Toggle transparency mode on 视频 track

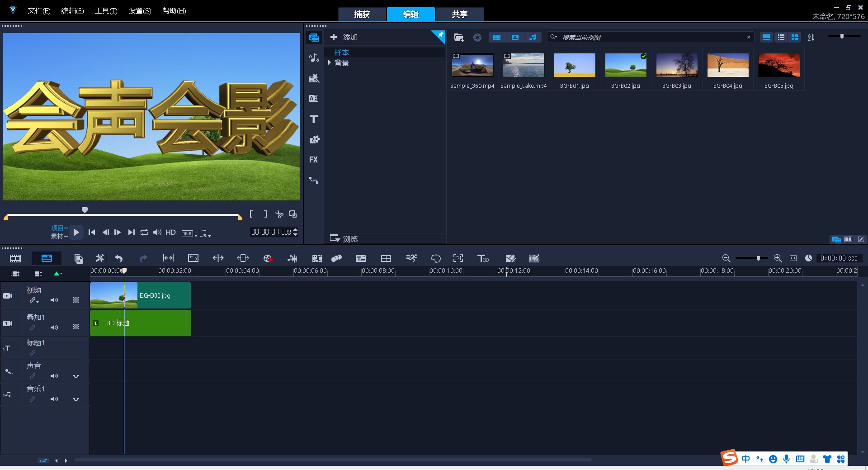coord(76,300)
